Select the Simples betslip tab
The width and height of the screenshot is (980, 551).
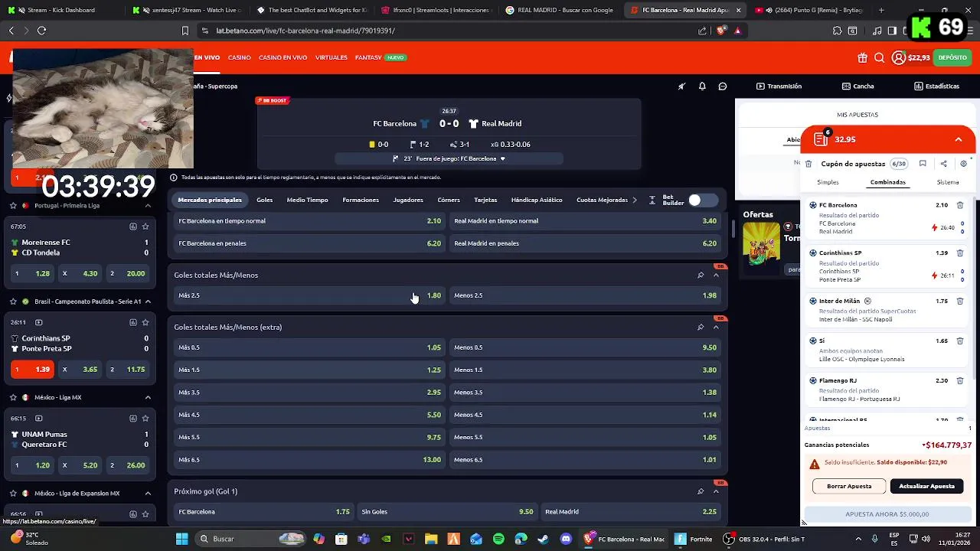point(828,182)
